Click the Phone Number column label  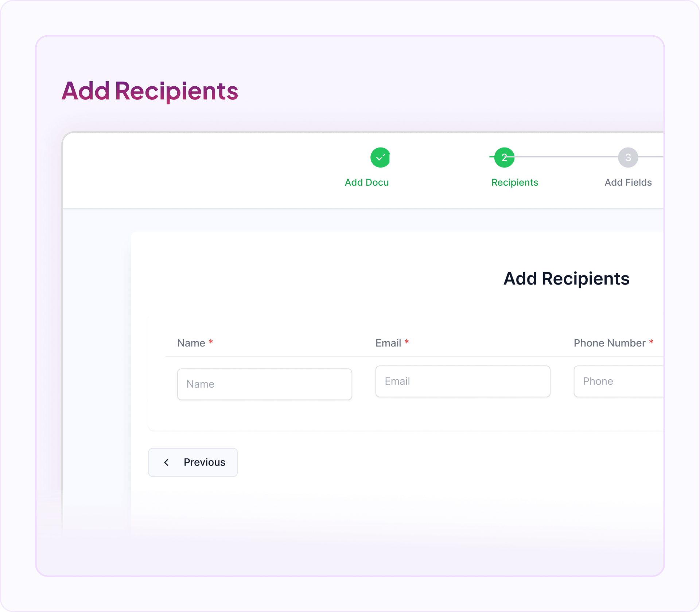coord(609,343)
